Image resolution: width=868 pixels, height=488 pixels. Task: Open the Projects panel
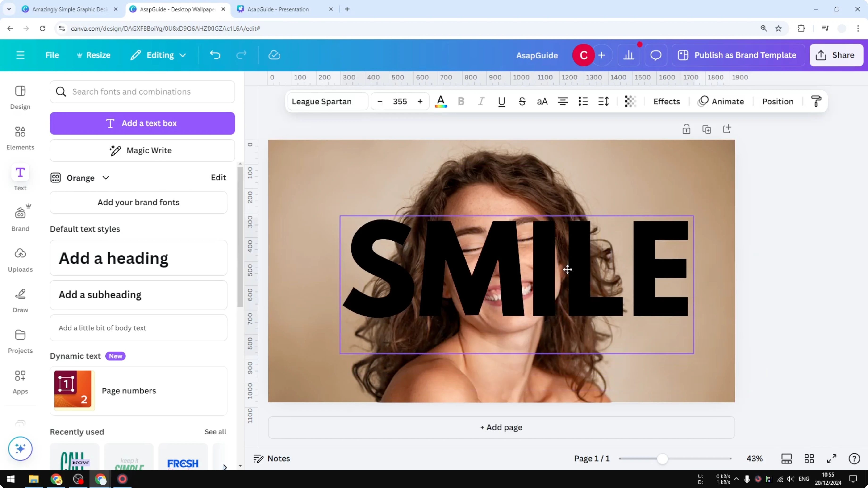[20, 341]
